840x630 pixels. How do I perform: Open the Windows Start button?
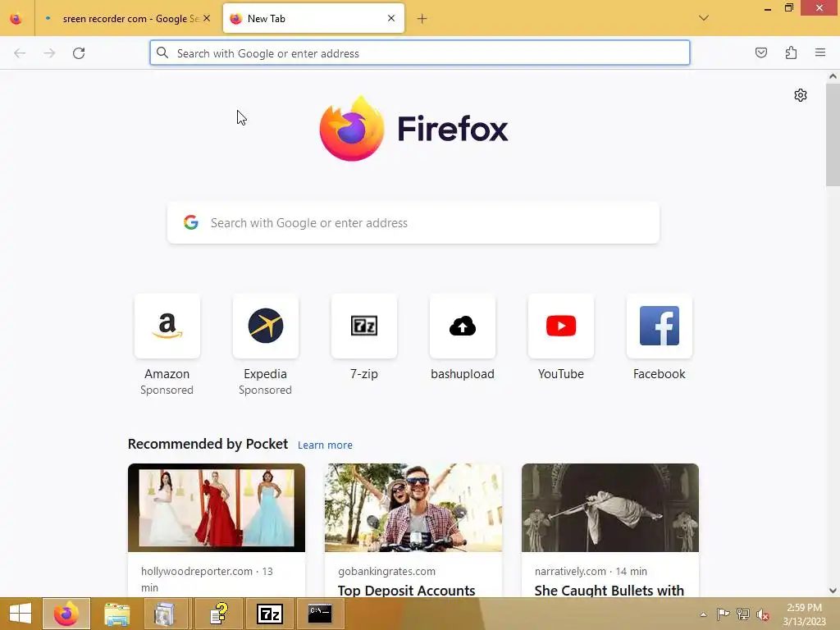(x=21, y=614)
